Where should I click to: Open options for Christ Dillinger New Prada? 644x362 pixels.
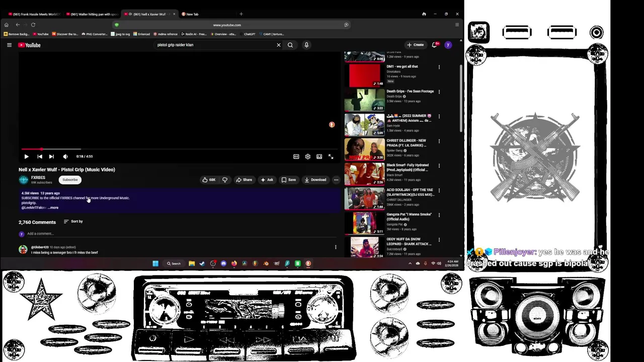coord(439,141)
